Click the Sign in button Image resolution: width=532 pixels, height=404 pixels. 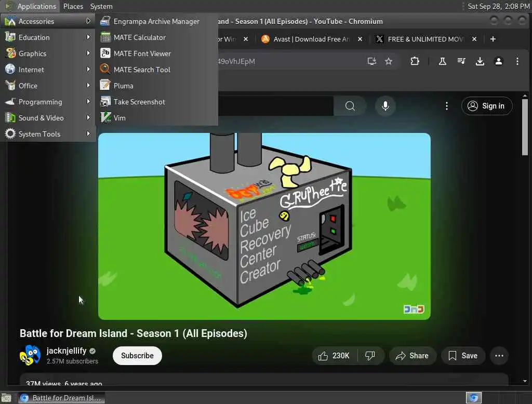coord(487,106)
